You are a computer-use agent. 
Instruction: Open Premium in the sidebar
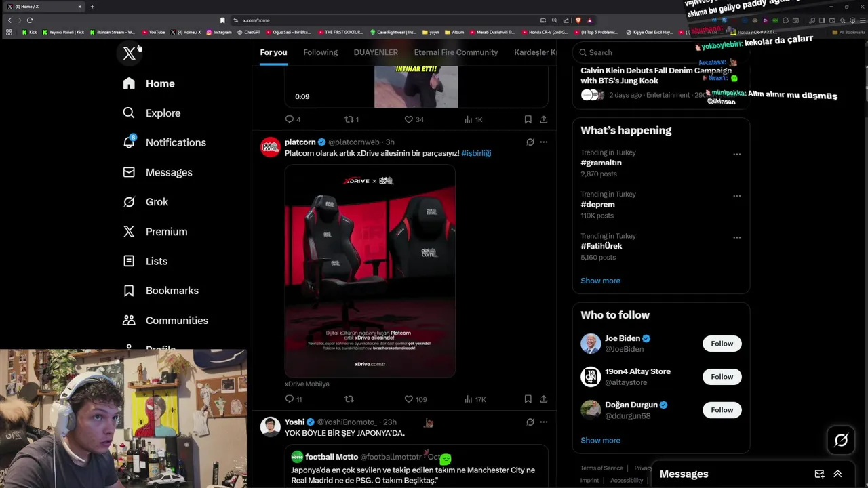click(x=155, y=232)
